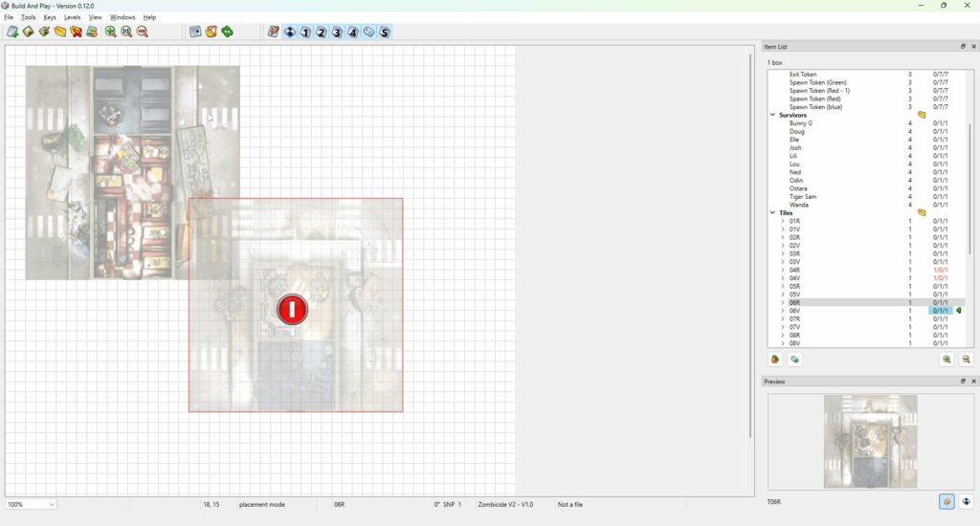Expand the 08V tile entry
The height and width of the screenshot is (526, 980).
point(783,343)
